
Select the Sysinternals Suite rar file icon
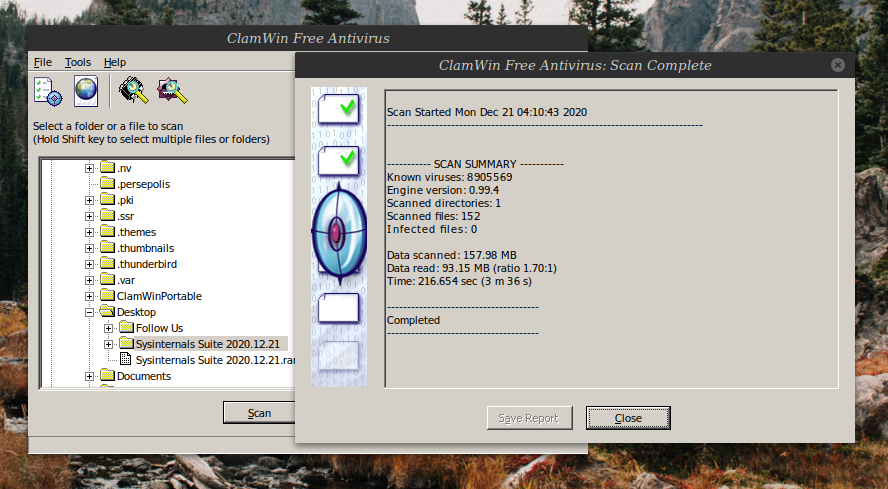click(126, 359)
